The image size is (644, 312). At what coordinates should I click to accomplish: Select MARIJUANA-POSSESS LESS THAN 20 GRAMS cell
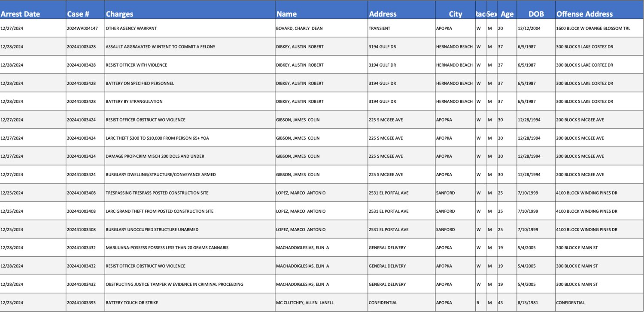[190, 248]
